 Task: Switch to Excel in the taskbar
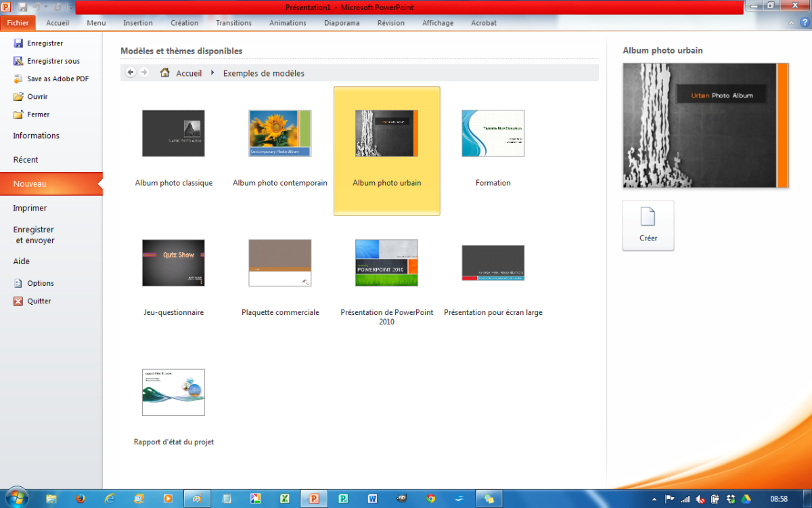pos(285,499)
